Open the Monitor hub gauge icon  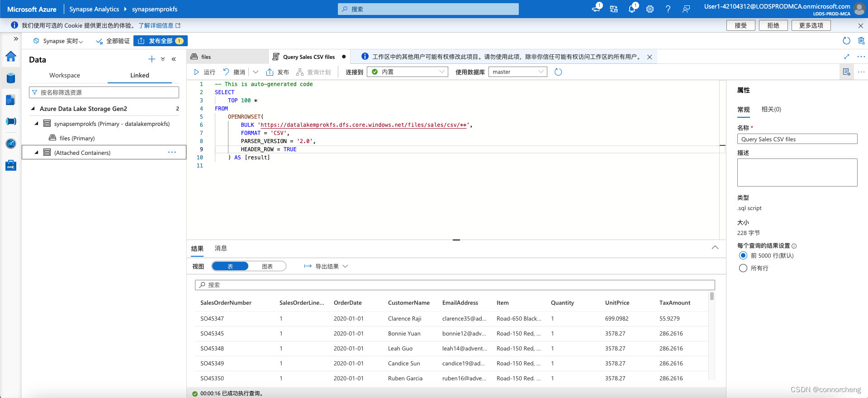coord(11,144)
